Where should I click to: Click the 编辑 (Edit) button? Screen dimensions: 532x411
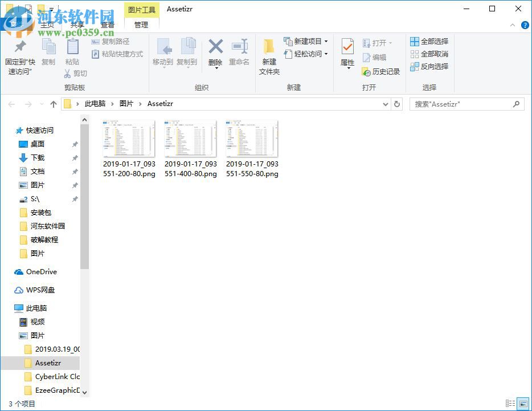pyautogui.click(x=376, y=56)
